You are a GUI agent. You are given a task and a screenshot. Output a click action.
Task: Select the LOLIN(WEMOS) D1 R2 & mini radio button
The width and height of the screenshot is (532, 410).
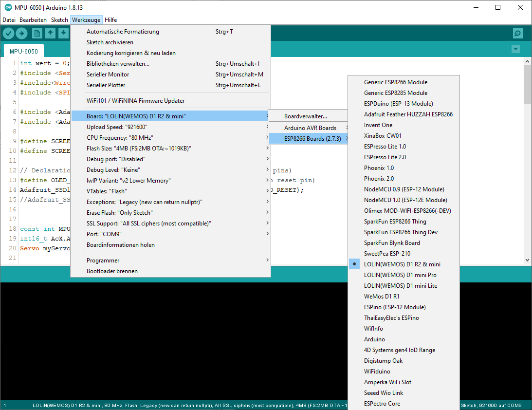coord(354,264)
